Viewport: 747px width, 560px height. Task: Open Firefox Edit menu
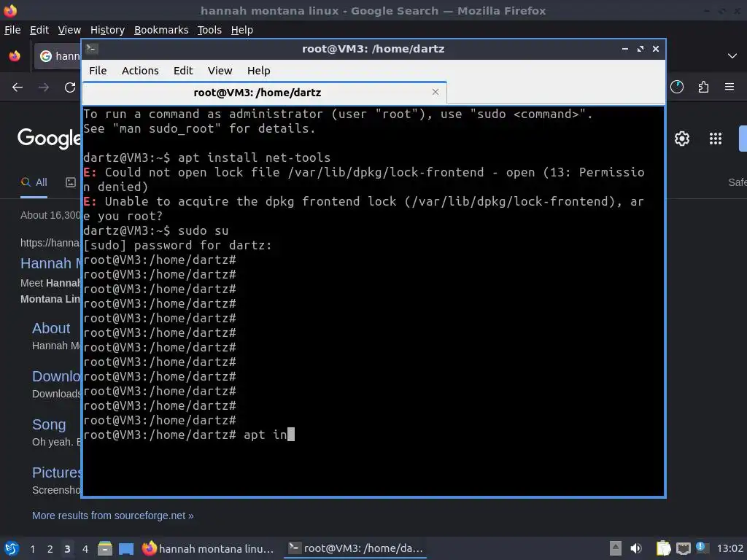point(39,30)
